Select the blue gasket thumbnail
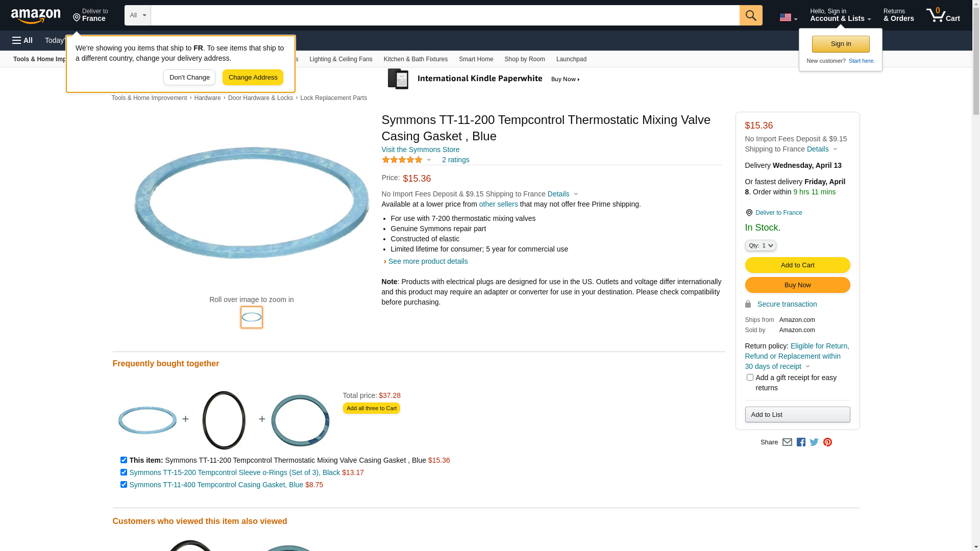Screen dimensions: 980x551 pyautogui.click(x=252, y=317)
